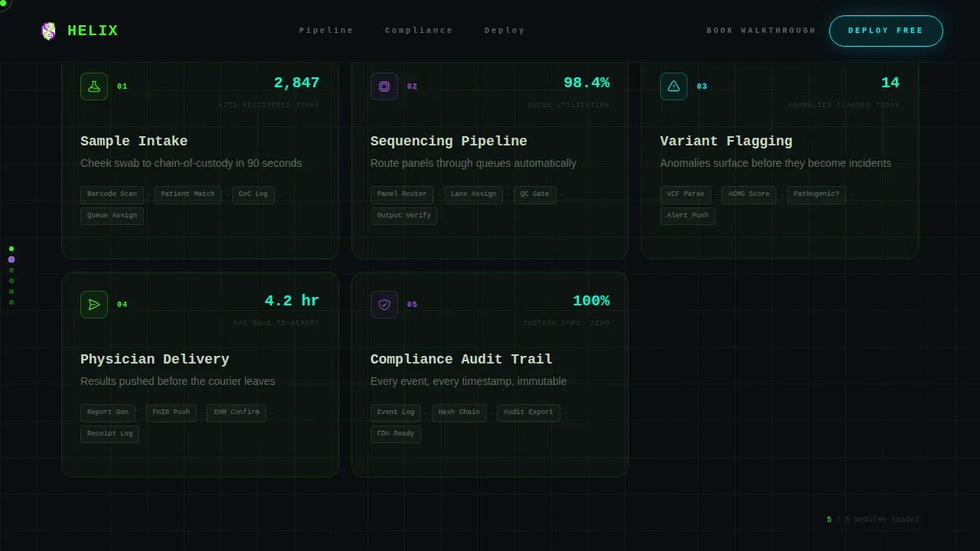This screenshot has height=551, width=980.
Task: Select the Panel Router chip
Action: 402,194
